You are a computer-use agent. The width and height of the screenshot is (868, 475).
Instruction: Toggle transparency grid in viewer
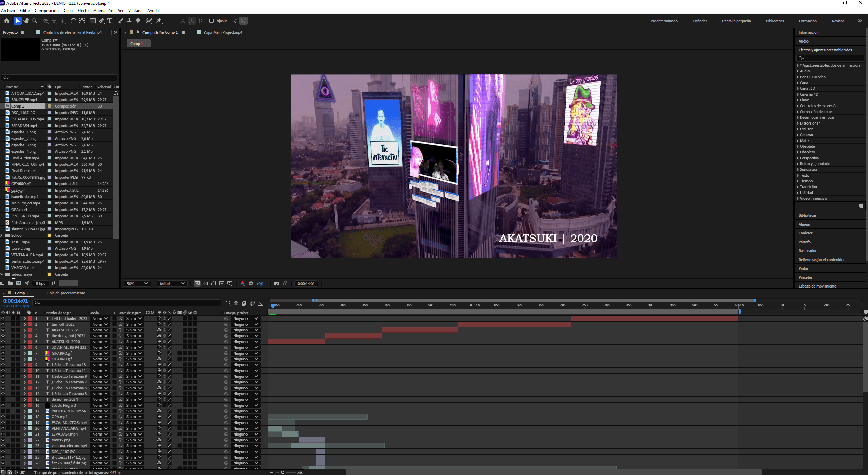pyautogui.click(x=205, y=284)
